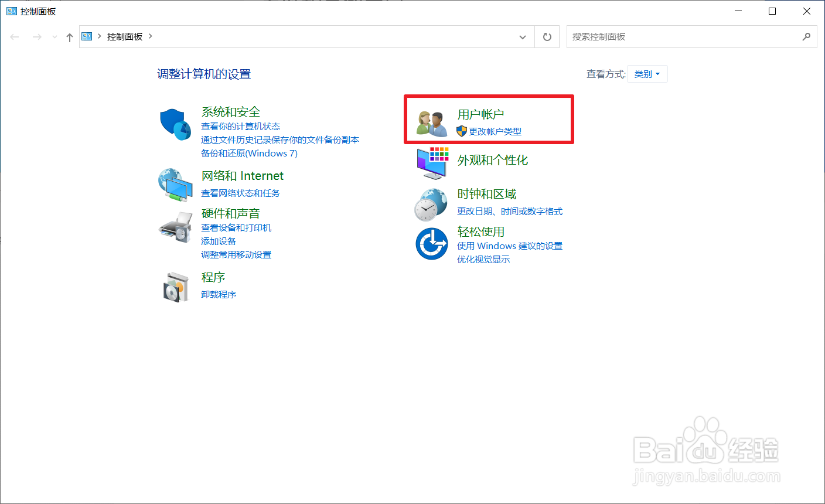Click the 硬件和声音 printer icon
825x504 pixels.
[176, 226]
